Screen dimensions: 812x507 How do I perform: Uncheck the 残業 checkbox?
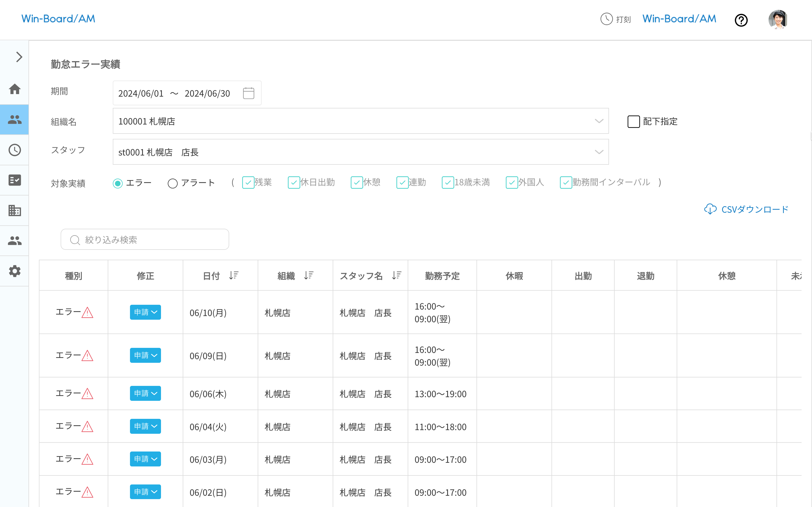248,183
